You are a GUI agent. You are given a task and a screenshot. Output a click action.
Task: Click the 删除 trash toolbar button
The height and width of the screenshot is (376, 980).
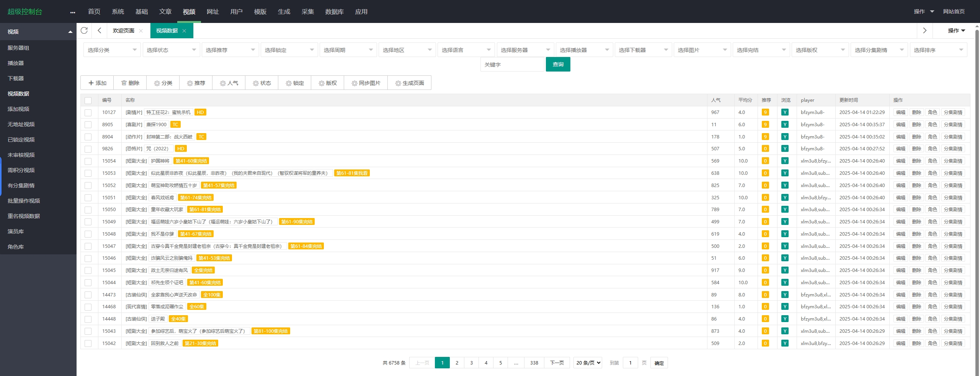pos(130,83)
